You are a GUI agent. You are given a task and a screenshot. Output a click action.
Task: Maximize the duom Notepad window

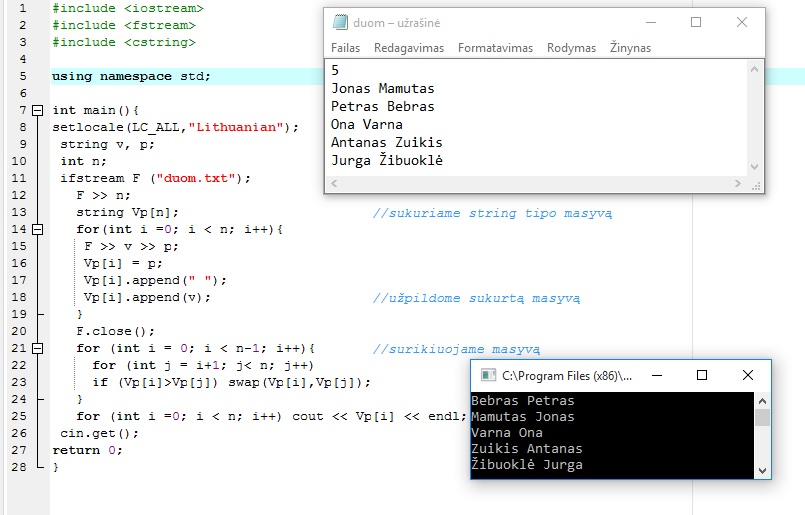[x=696, y=22]
